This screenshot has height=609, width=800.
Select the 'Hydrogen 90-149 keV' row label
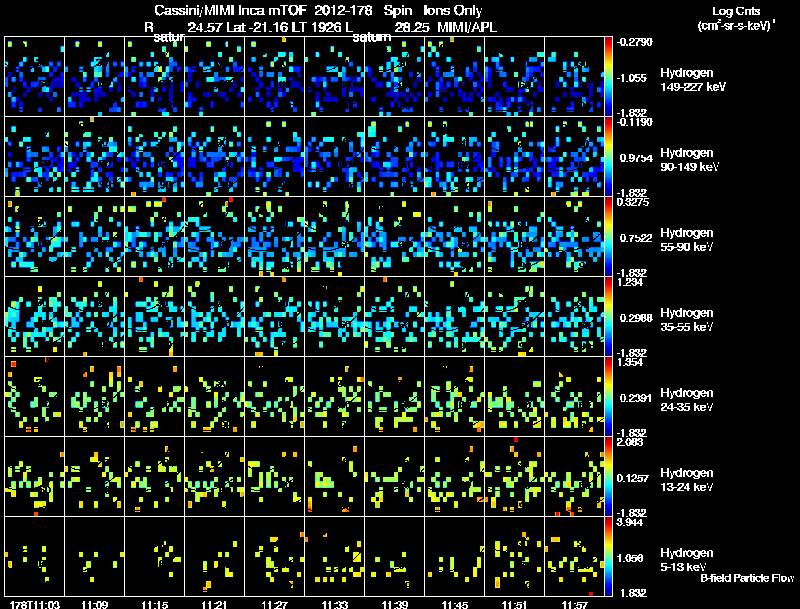[x=689, y=160]
